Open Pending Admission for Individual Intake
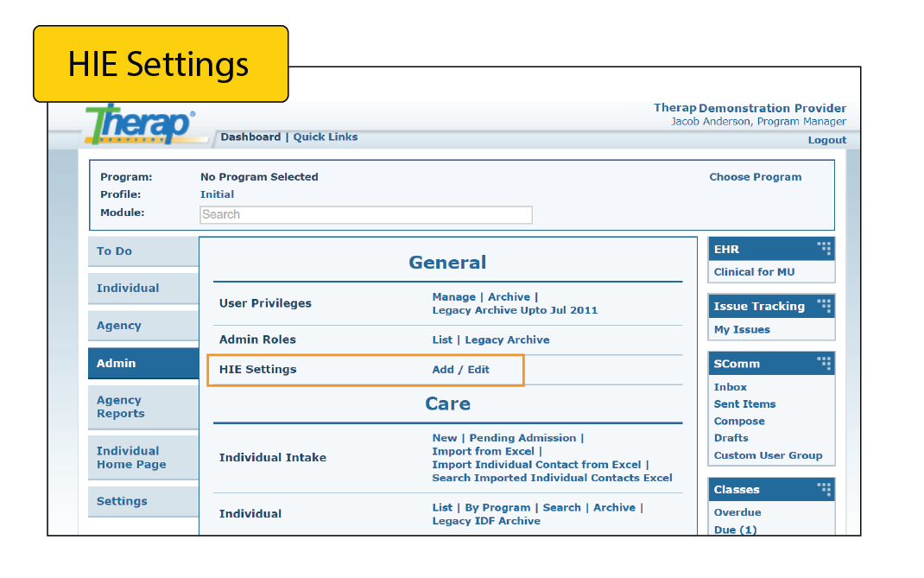 tap(522, 438)
